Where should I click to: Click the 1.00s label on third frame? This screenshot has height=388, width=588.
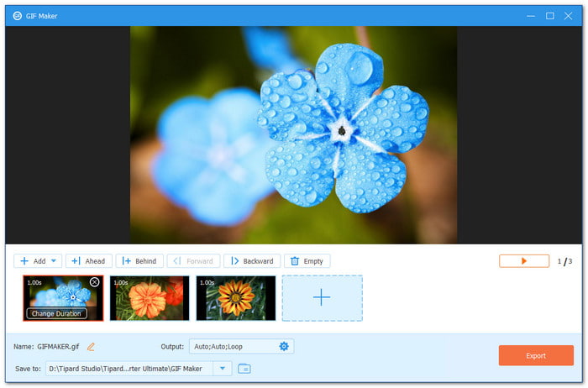207,282
